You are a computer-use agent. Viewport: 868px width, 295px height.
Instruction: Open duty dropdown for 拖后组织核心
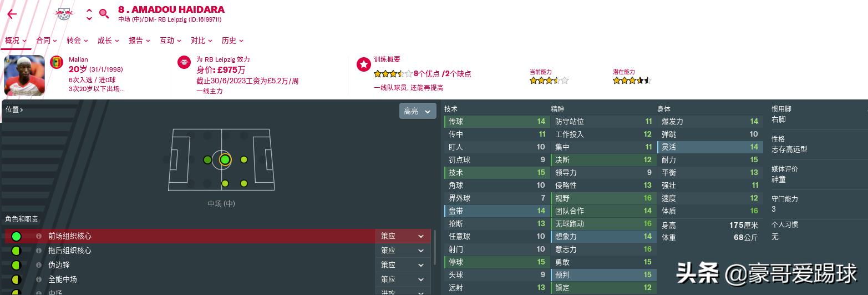pos(403,251)
